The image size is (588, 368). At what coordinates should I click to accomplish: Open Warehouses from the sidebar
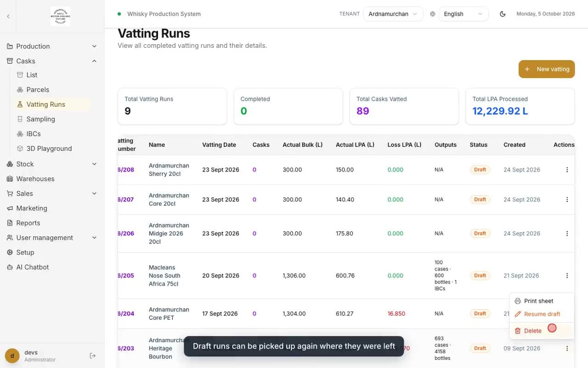point(52,178)
